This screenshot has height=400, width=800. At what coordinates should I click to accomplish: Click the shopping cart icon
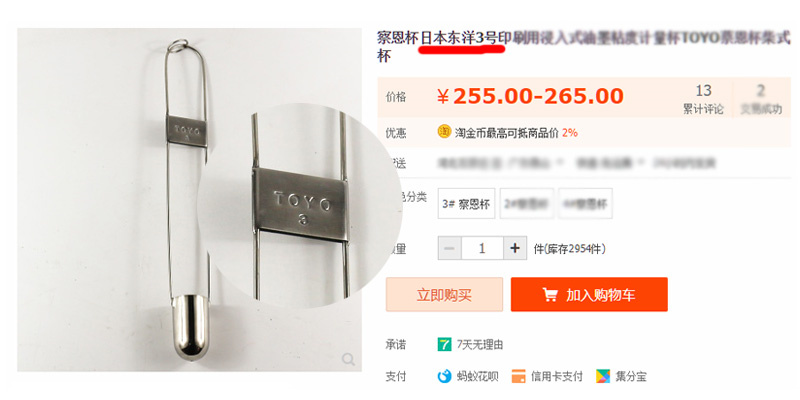pos(549,294)
